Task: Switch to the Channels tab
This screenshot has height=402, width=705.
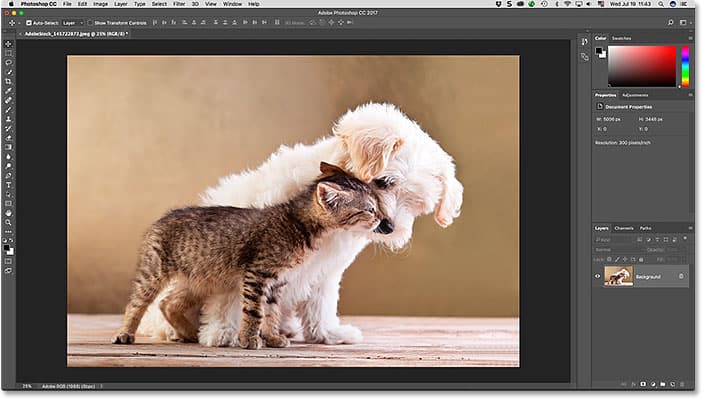Action: coord(624,228)
